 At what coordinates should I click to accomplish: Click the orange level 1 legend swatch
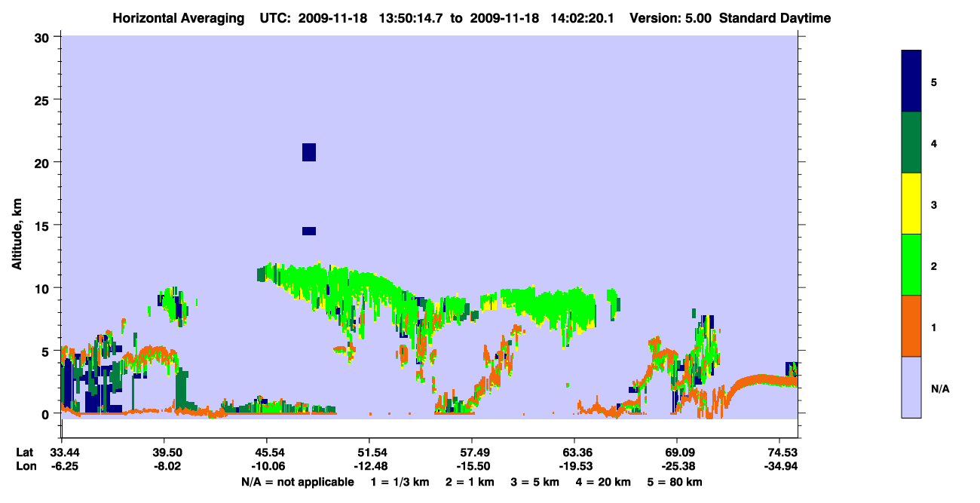911,326
